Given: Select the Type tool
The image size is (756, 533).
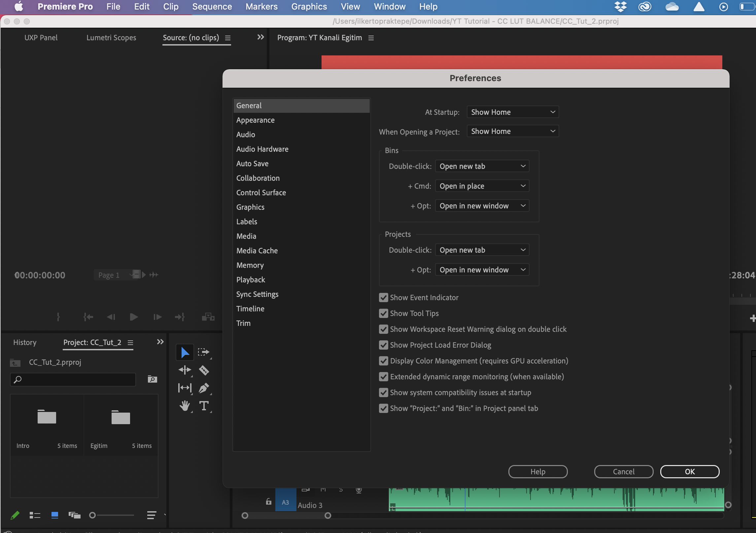Looking at the screenshot, I should click(204, 406).
